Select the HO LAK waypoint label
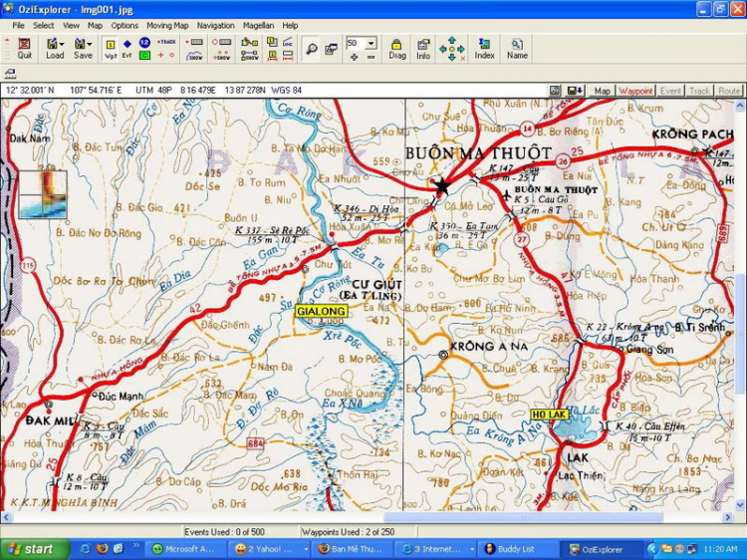This screenshot has width=747, height=560. pyautogui.click(x=549, y=415)
